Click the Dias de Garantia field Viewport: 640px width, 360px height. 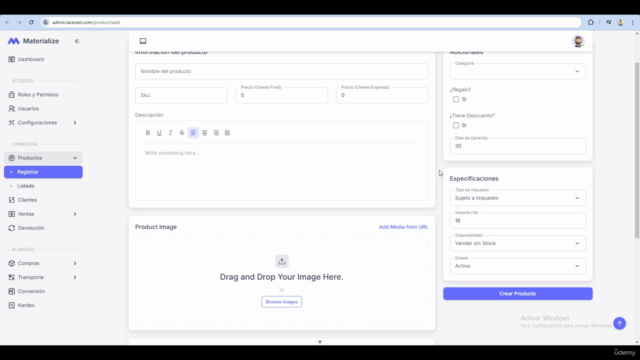[x=518, y=146]
